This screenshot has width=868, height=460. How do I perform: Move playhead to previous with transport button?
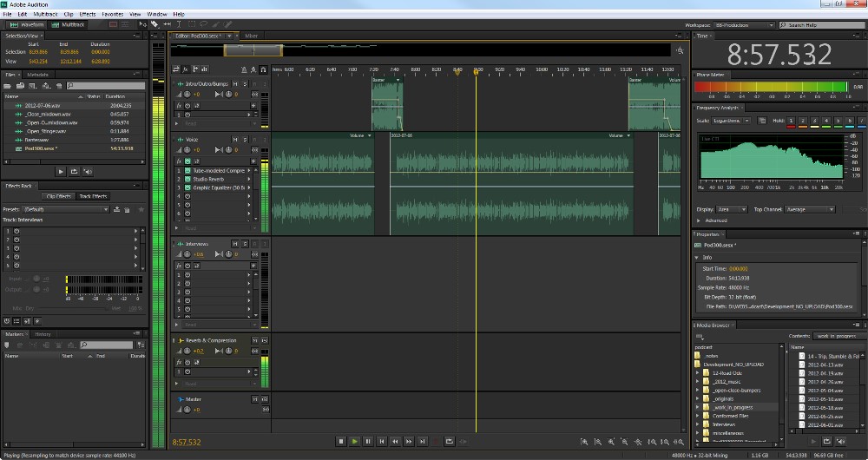tap(381, 441)
